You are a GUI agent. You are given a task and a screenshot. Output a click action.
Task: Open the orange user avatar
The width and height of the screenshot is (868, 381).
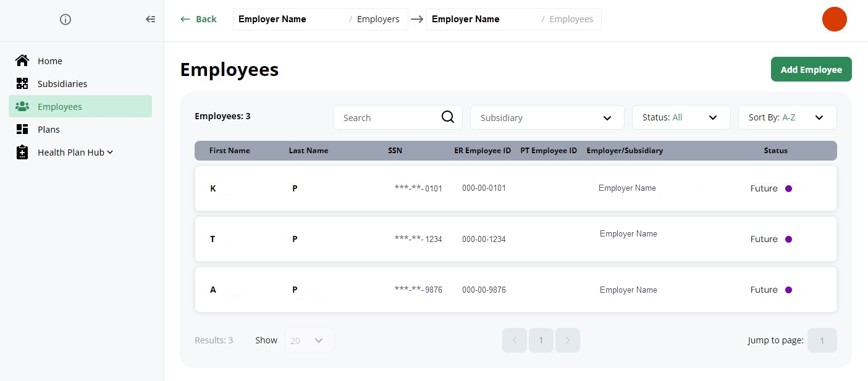point(834,19)
